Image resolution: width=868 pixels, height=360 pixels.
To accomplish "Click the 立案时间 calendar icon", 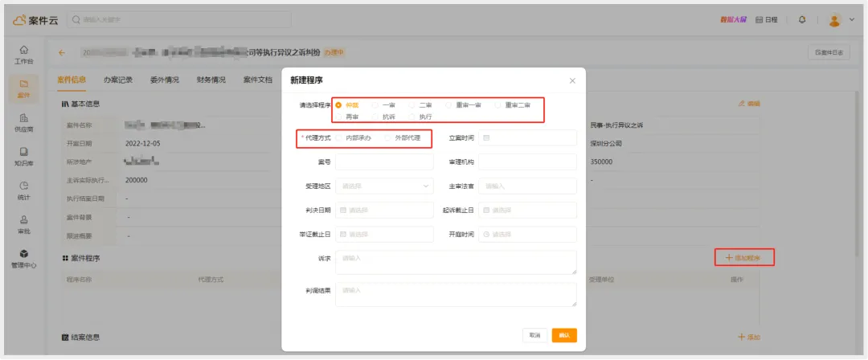I will (x=486, y=137).
